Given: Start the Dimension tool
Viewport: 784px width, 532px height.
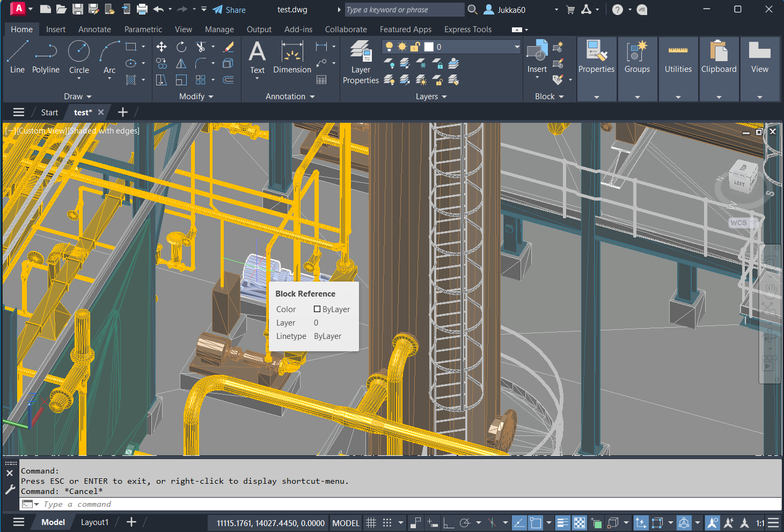Looking at the screenshot, I should click(292, 57).
